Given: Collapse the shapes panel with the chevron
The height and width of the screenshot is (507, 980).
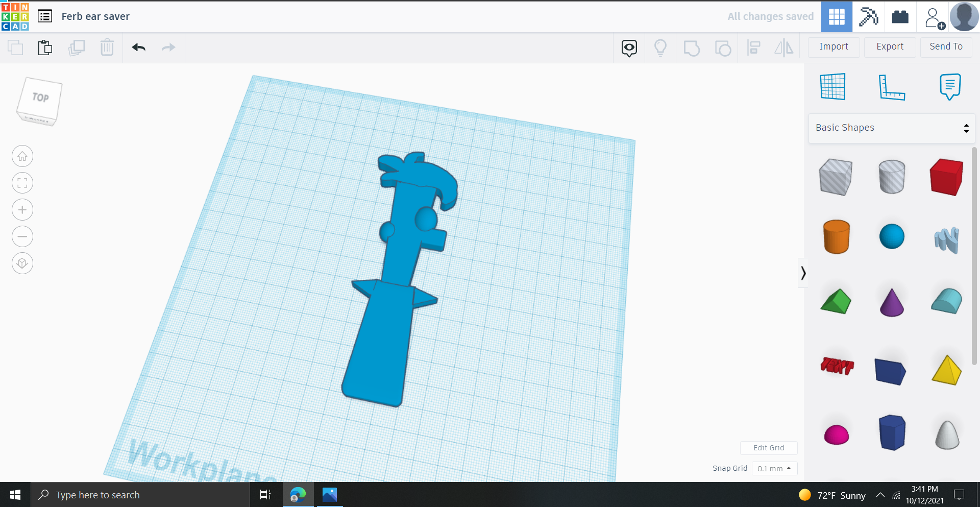Looking at the screenshot, I should coord(803,273).
